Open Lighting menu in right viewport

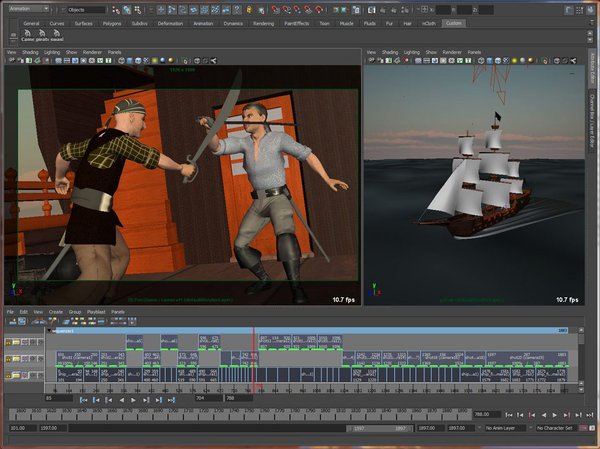pyautogui.click(x=412, y=52)
